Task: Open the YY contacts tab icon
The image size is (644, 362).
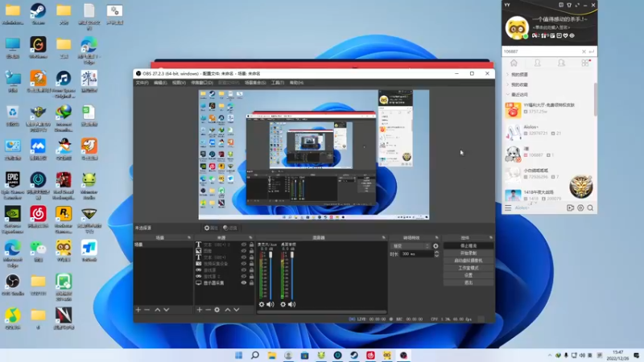Action: coord(537,63)
